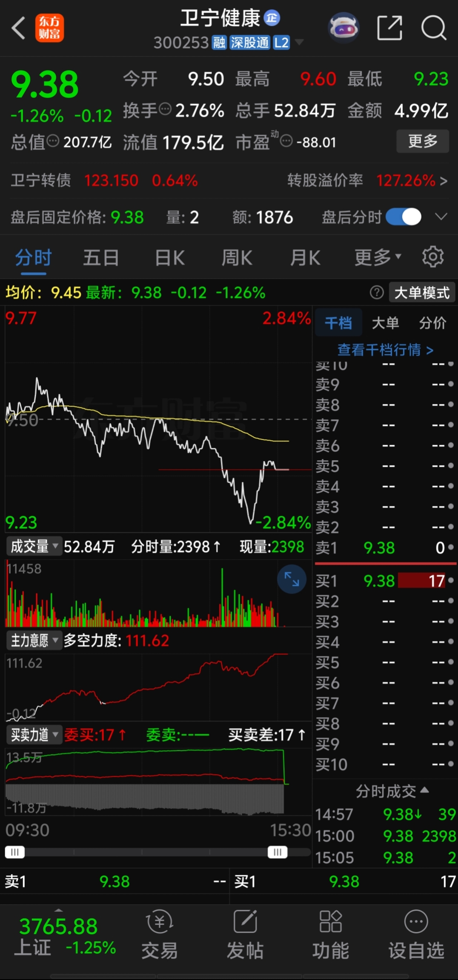Switch to the 千档 tab
This screenshot has width=458, height=980.
pyautogui.click(x=338, y=323)
